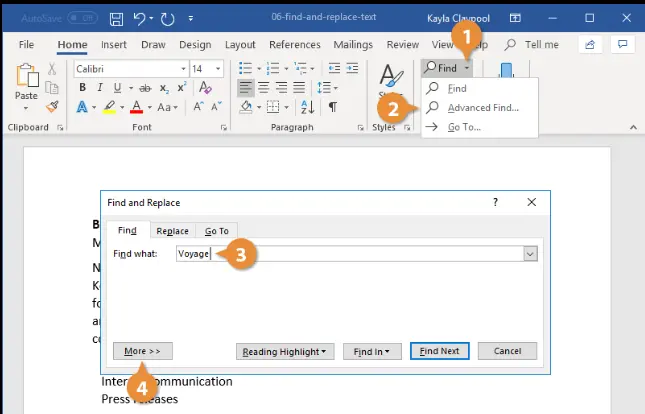The width and height of the screenshot is (645, 414).
Task: Click the Find Next button
Action: pos(439,351)
